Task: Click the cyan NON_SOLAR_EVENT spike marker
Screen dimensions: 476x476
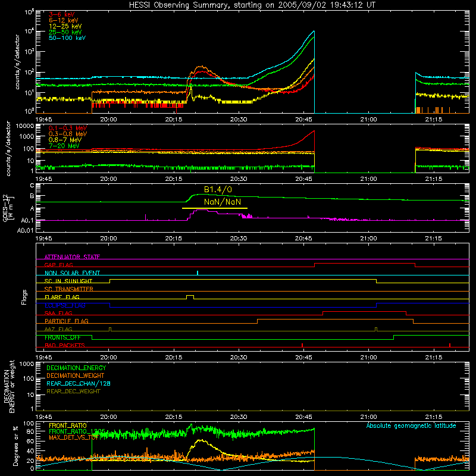Action: click(198, 273)
